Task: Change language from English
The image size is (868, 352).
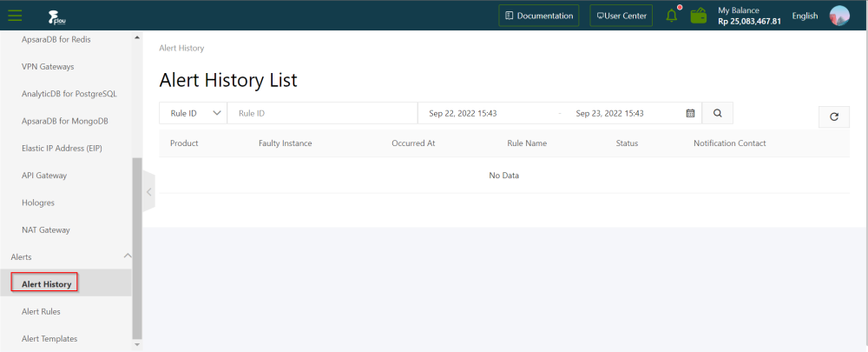Action: coord(805,16)
